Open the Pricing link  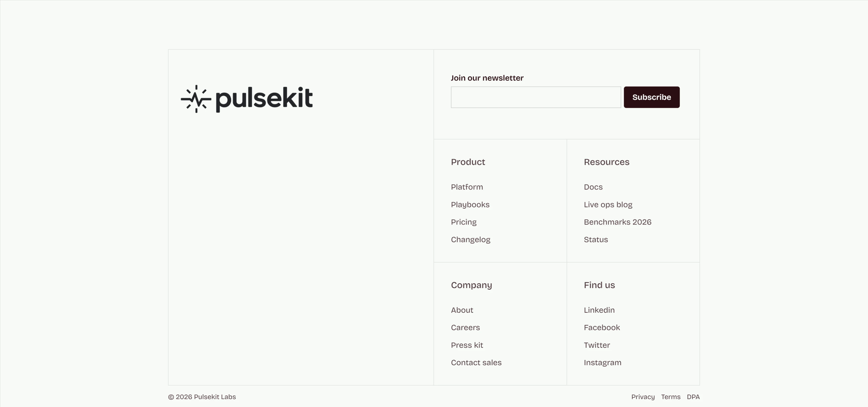[x=464, y=222]
